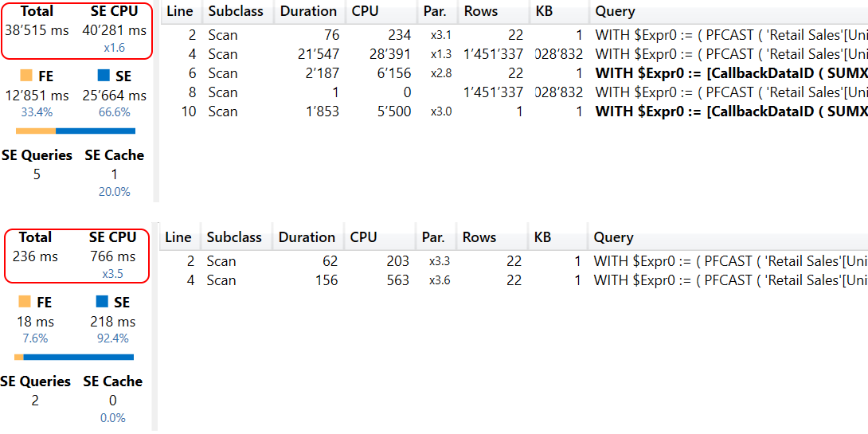Viewport: 868px width, 434px height.
Task: Click the Query column header in the upper grid
Action: [615, 11]
